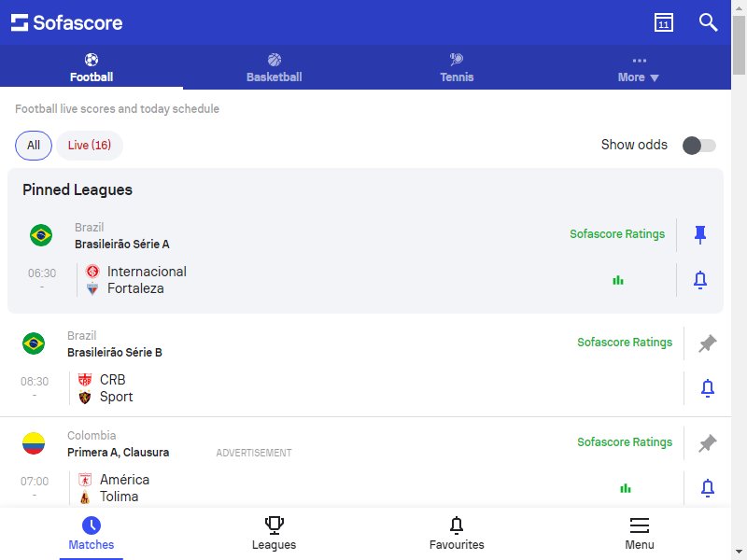Click Brazil flag beside Brasileirão Série B

(x=34, y=343)
